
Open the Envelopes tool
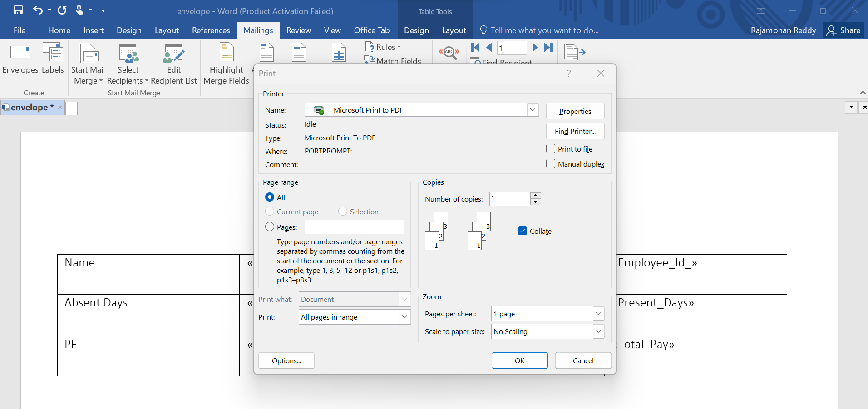tap(20, 58)
